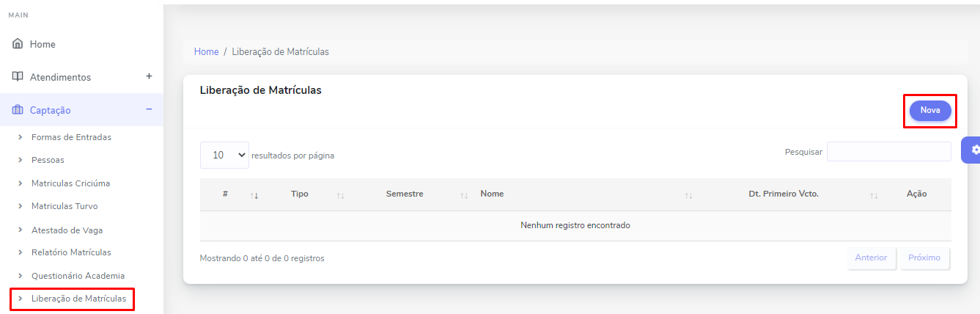Image resolution: width=980 pixels, height=314 pixels.
Task: Click the Nova button
Action: (930, 110)
